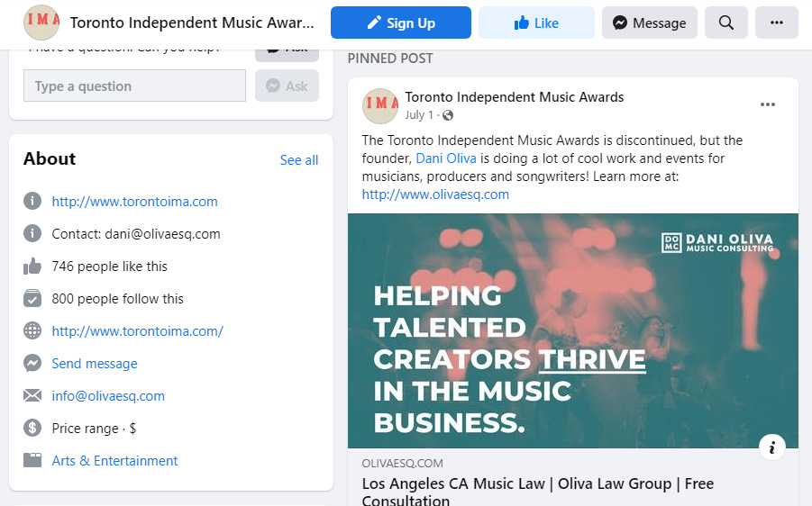Viewport: 812px width, 506px height.
Task: Click the follow checkmark icon by 800 followers
Action: pos(32,299)
